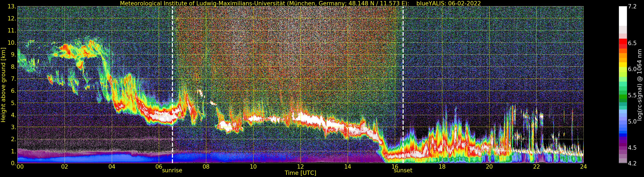Click the white dashed sunrise marker line

click(172, 85)
